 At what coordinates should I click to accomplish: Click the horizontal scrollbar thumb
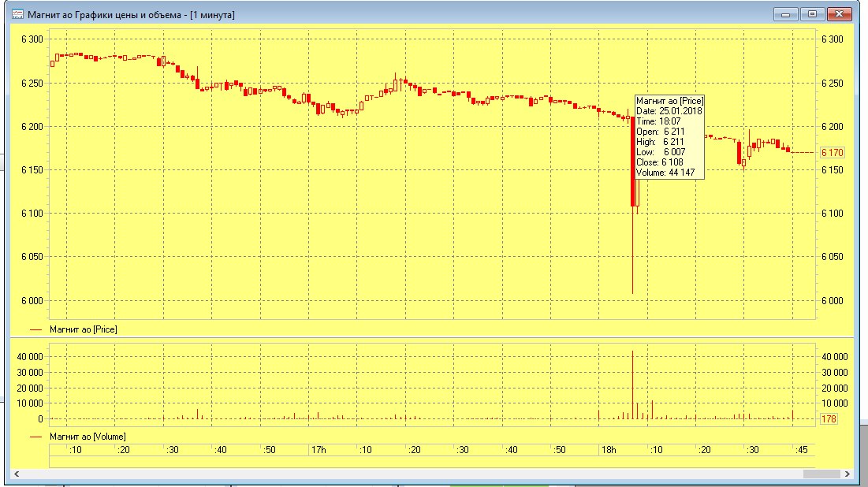coord(821,474)
